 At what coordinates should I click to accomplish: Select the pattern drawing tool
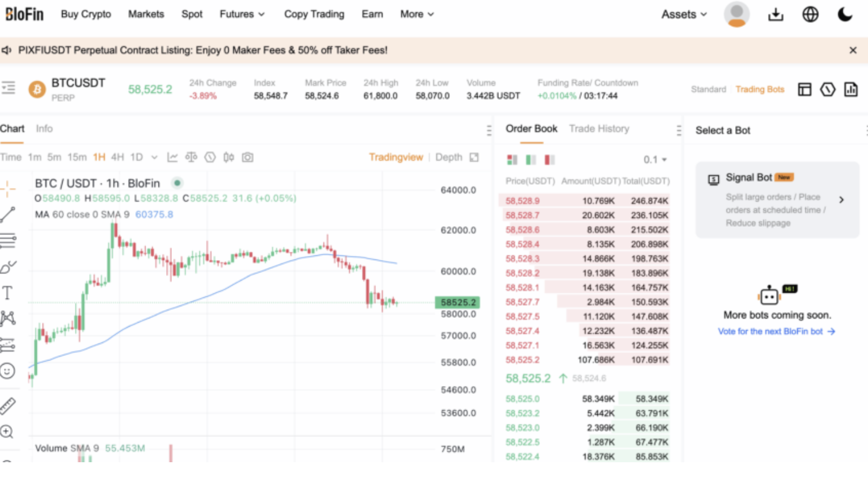pyautogui.click(x=8, y=318)
